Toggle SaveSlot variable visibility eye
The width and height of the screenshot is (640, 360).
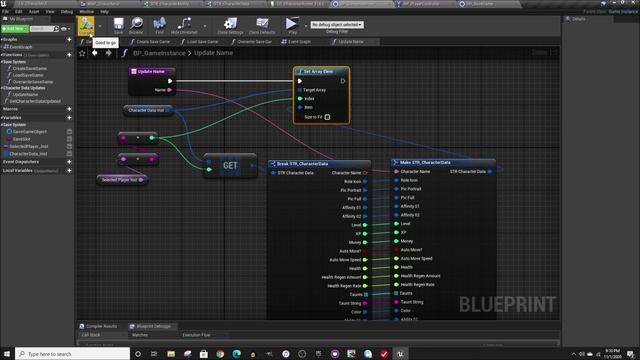pyautogui.click(x=69, y=139)
